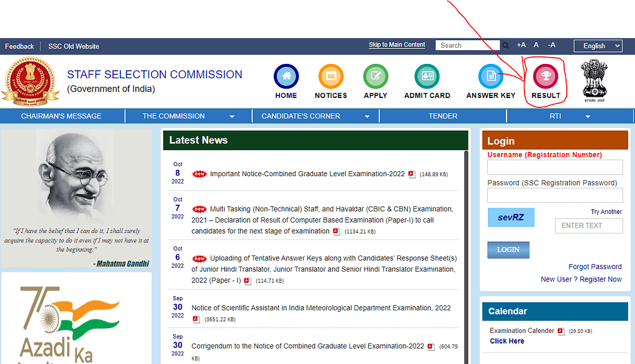The image size is (635, 364).
Task: Open the Admit Card icon
Action: 427,76
